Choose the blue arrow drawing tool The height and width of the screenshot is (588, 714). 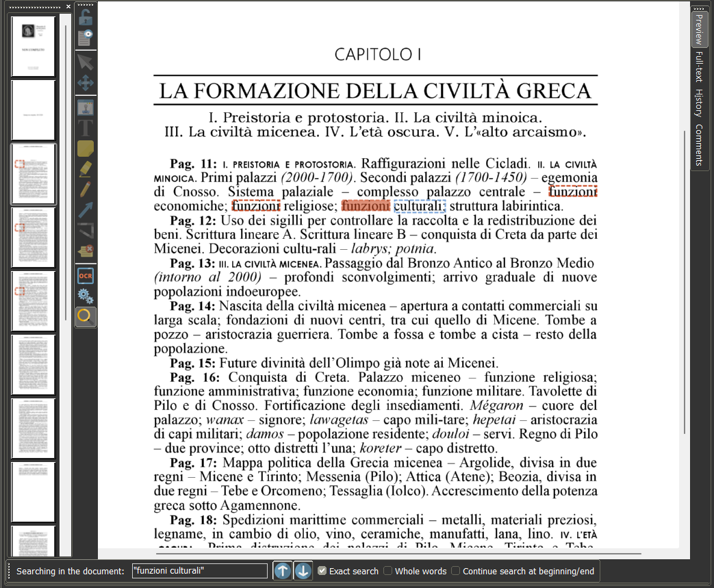[85, 209]
